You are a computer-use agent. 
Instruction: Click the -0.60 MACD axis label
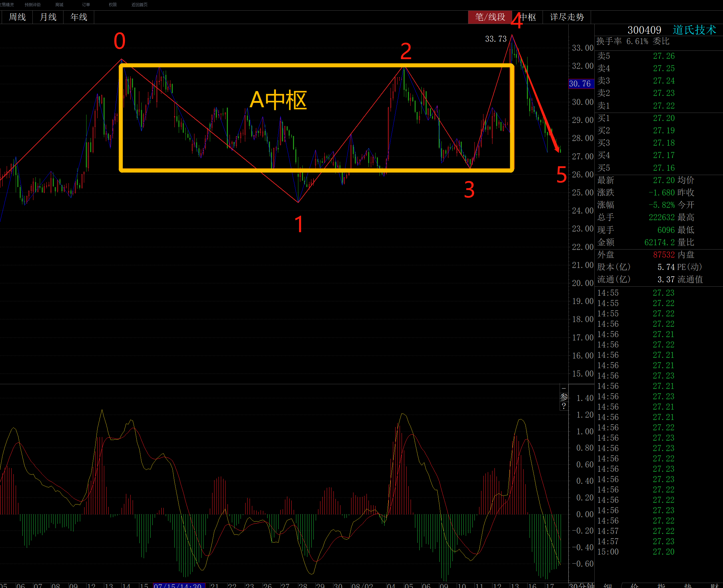[x=582, y=564]
